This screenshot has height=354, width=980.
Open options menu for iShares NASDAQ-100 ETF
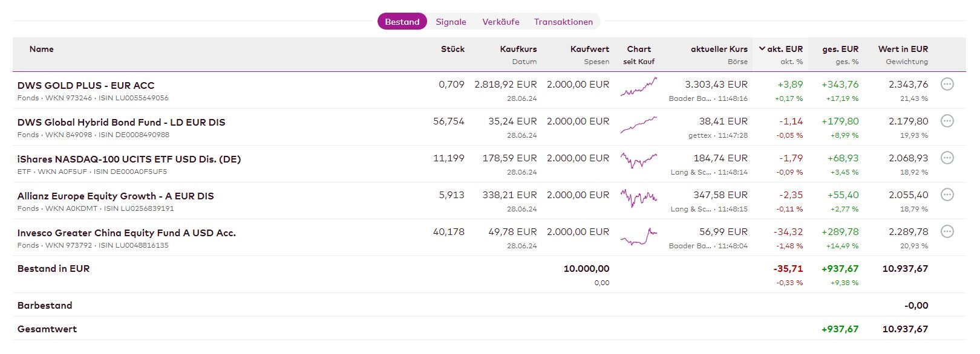[x=947, y=158]
